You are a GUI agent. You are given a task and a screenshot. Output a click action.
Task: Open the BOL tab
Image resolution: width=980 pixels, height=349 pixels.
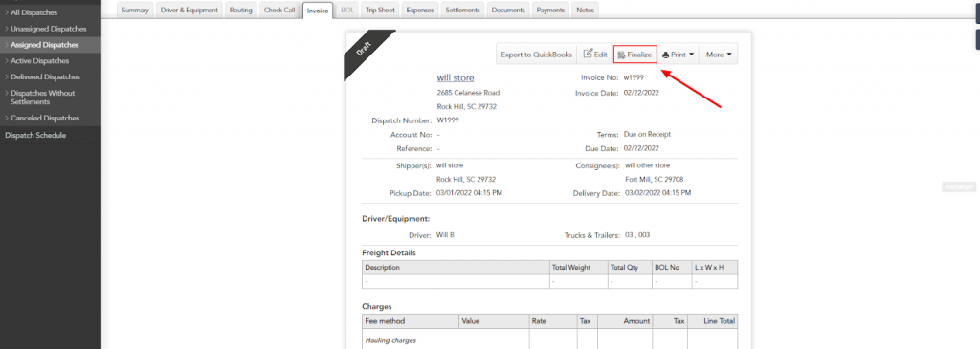(346, 10)
